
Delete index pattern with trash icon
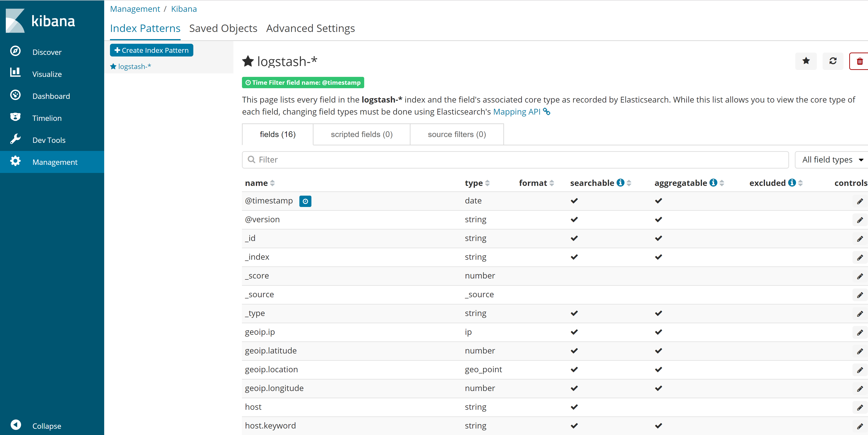pyautogui.click(x=860, y=61)
